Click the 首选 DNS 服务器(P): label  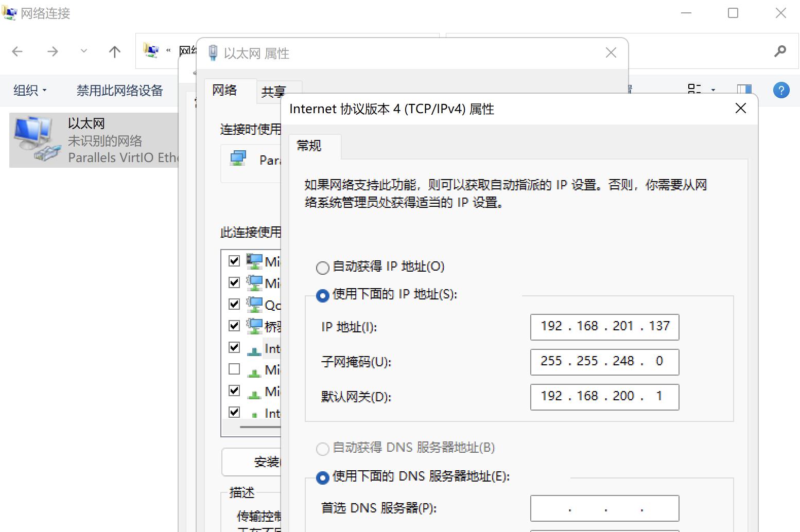click(379, 508)
